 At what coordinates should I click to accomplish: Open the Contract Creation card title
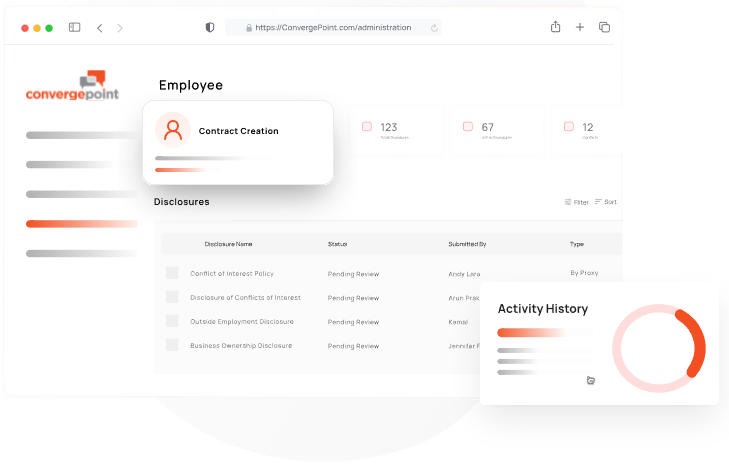pyautogui.click(x=239, y=131)
